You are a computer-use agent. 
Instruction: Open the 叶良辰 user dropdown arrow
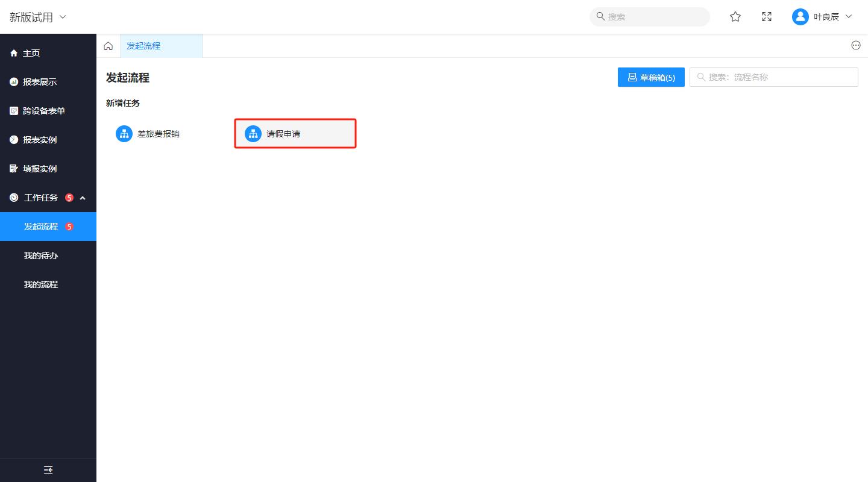click(849, 16)
